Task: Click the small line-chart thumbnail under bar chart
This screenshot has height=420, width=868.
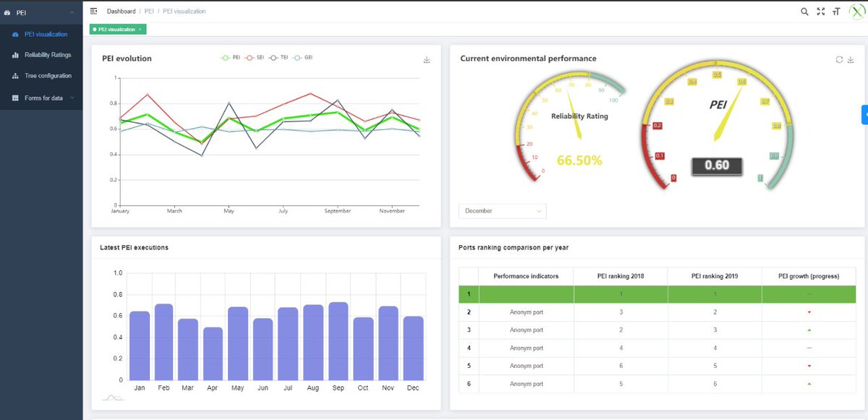Action: click(114, 398)
